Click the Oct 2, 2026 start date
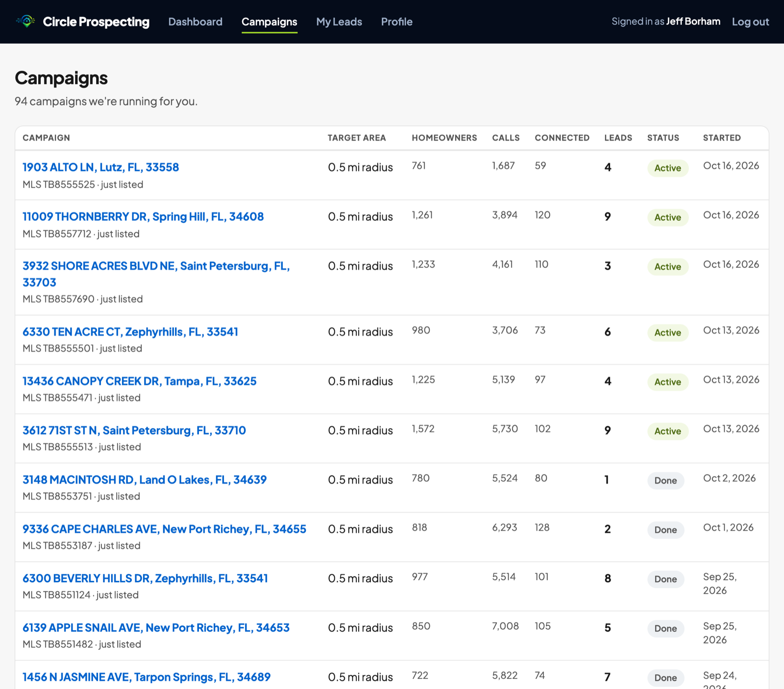 pos(729,478)
